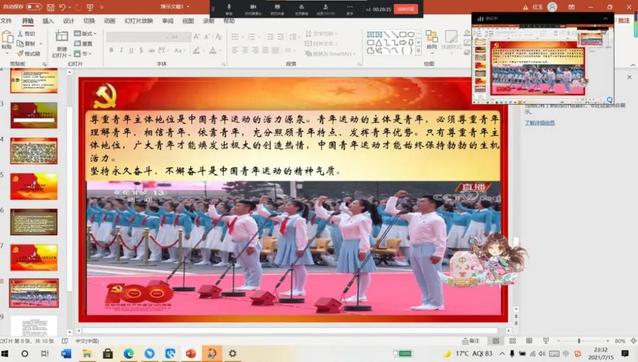Open the slide Layout dropdown
Screen dimensions: 638x362
coord(85,34)
